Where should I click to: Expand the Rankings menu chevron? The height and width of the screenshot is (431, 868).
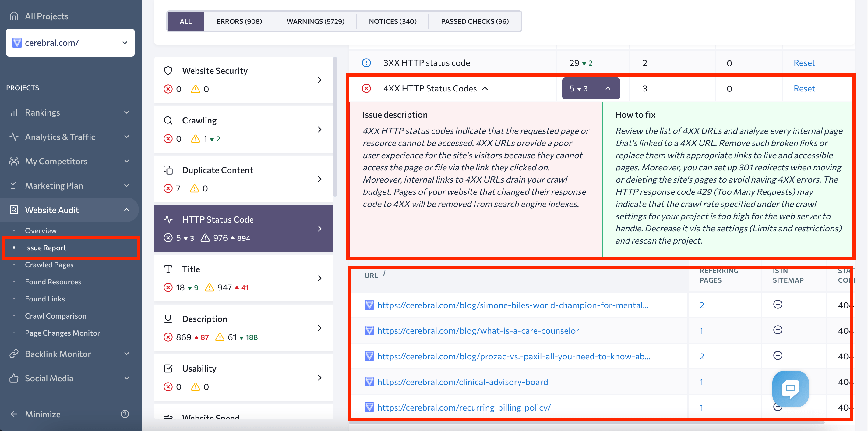127,112
